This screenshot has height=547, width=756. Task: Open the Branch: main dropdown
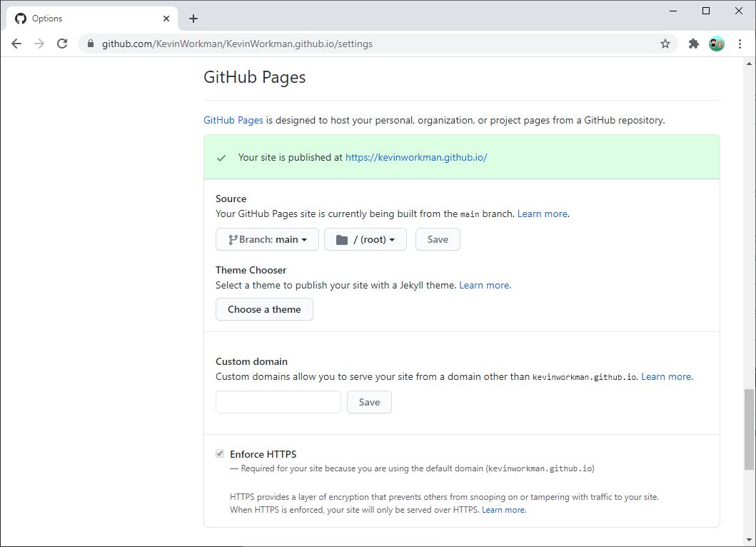tap(267, 239)
